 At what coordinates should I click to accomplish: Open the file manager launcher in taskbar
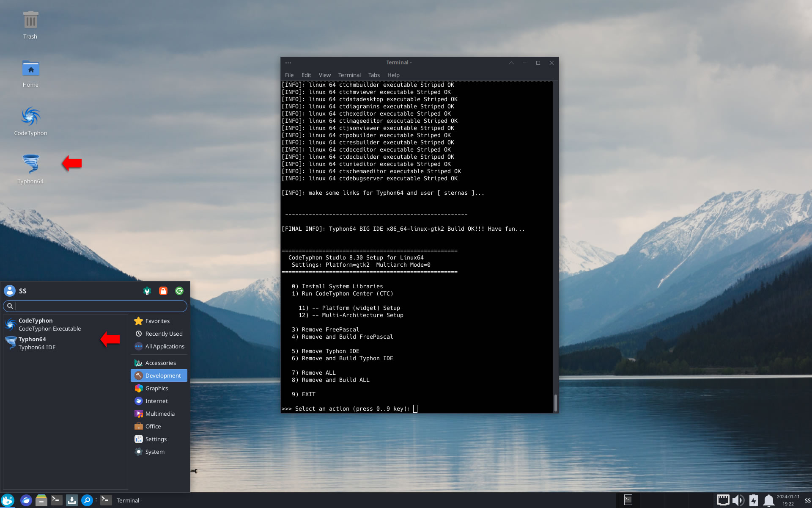click(x=41, y=500)
